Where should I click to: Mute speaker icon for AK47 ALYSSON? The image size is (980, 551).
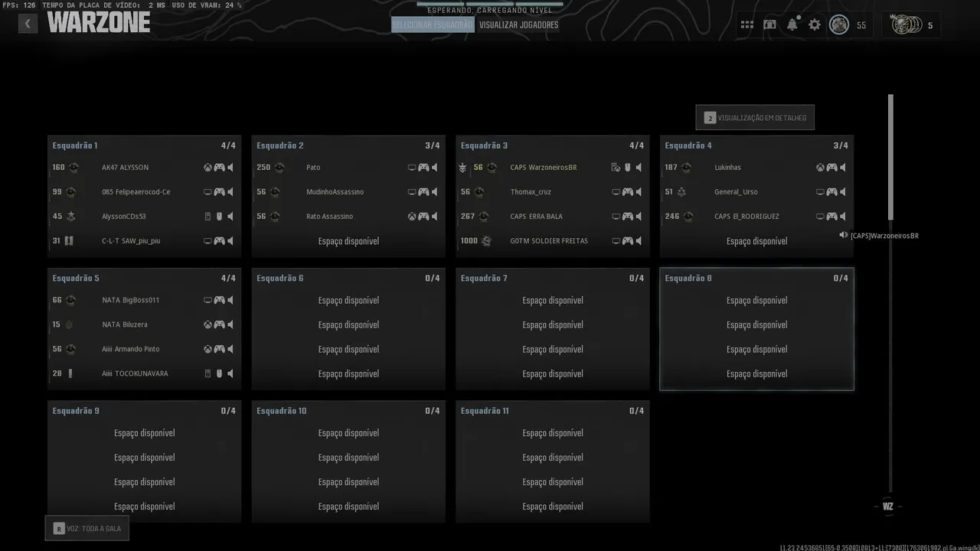pos(230,168)
